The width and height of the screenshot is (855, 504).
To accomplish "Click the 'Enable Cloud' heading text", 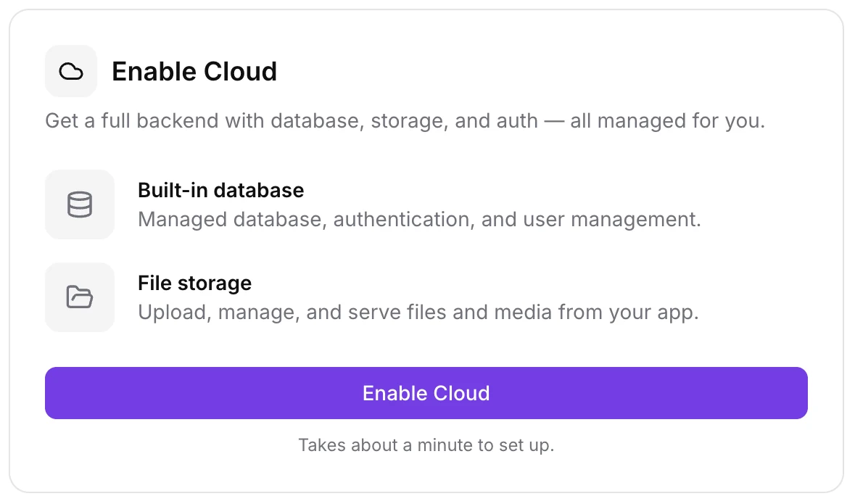I will pos(194,72).
